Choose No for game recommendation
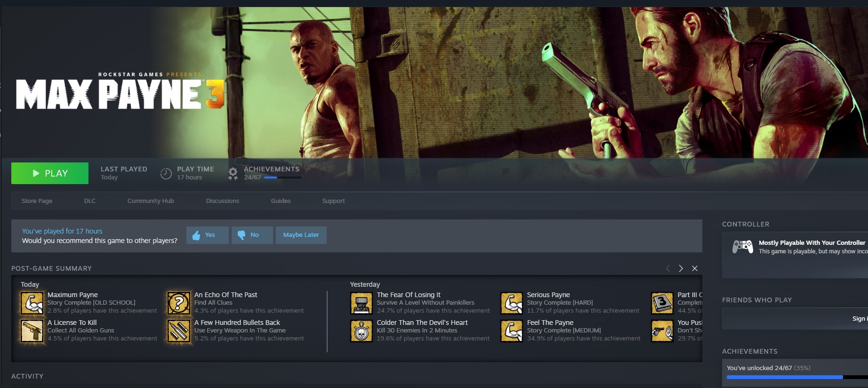 (252, 235)
